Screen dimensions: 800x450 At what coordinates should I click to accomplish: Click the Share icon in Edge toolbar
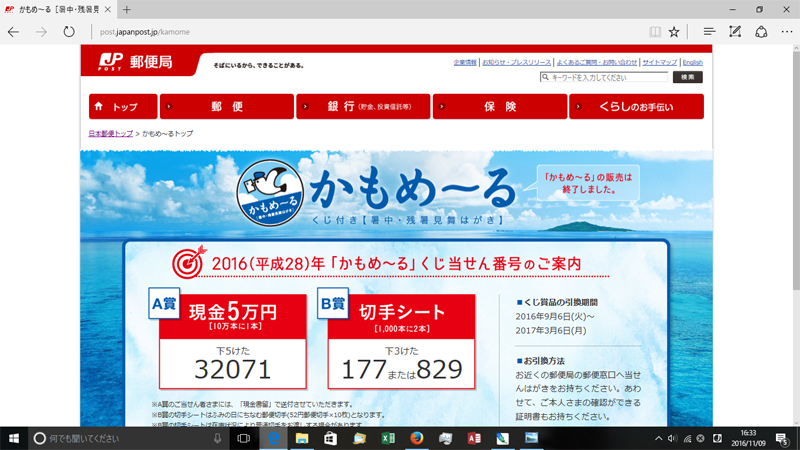coord(761,32)
